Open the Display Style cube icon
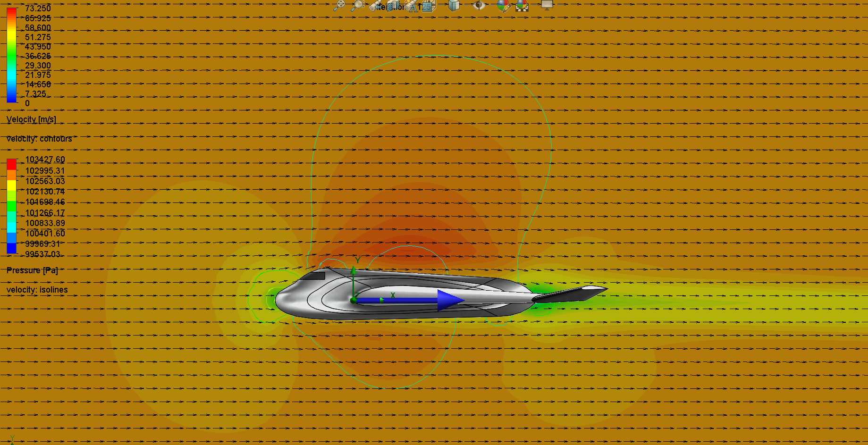 [x=454, y=6]
